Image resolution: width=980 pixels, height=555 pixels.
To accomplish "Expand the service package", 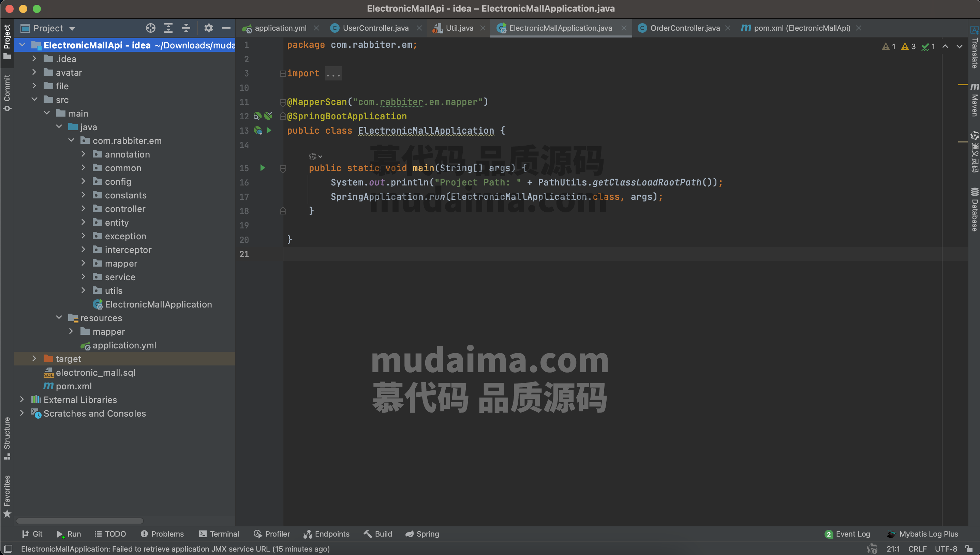I will tap(84, 277).
